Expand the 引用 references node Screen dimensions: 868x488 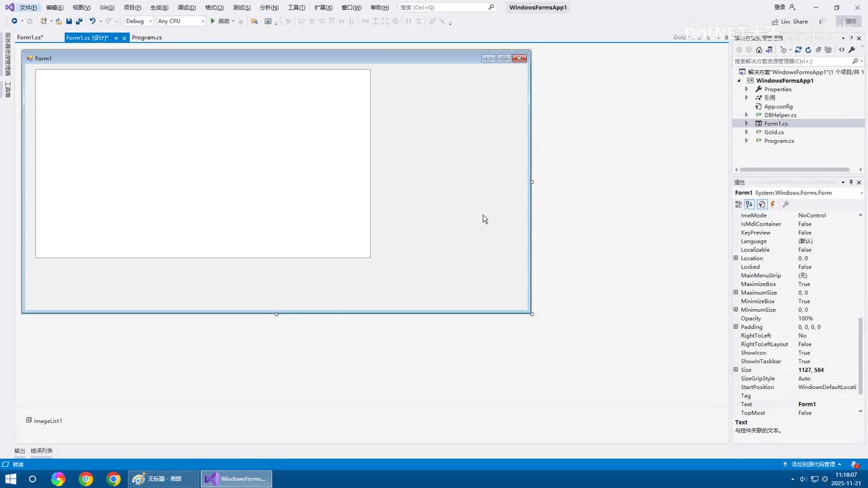pyautogui.click(x=747, y=98)
